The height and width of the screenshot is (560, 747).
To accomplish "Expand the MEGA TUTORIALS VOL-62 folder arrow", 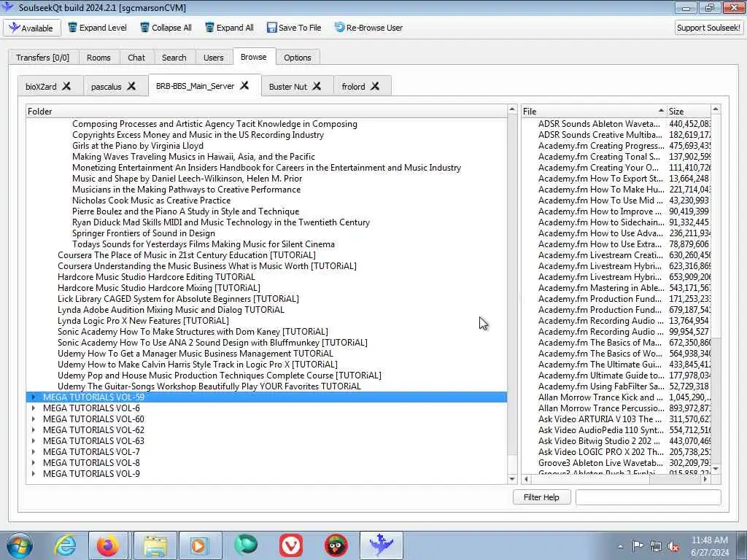I will pos(34,430).
